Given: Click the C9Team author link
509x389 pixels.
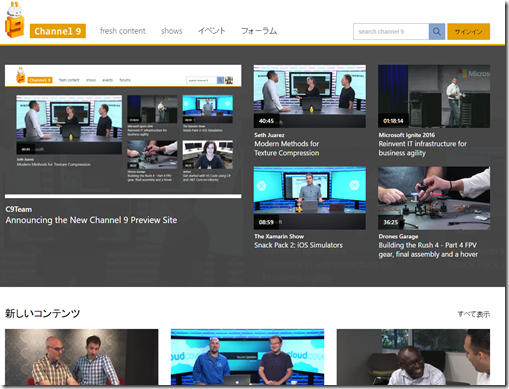Looking at the screenshot, I should click(19, 209).
